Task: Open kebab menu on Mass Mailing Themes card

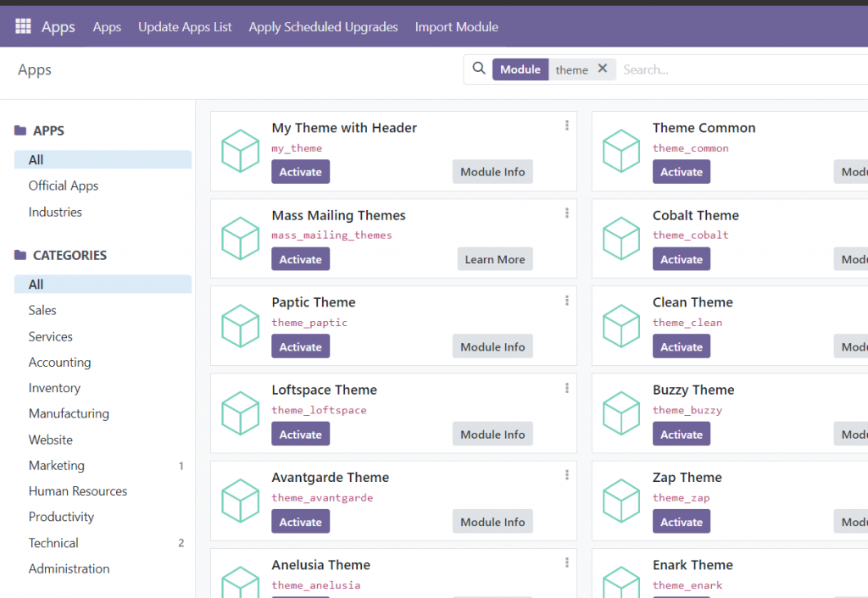Action: click(x=567, y=213)
